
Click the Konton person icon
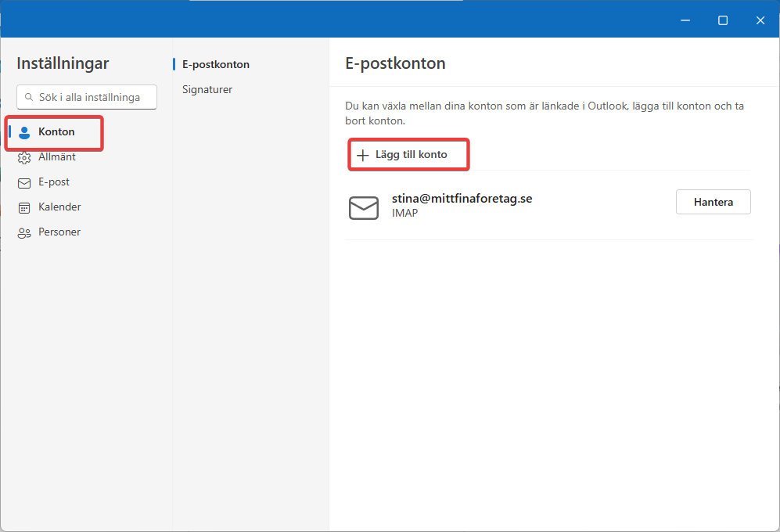point(24,132)
